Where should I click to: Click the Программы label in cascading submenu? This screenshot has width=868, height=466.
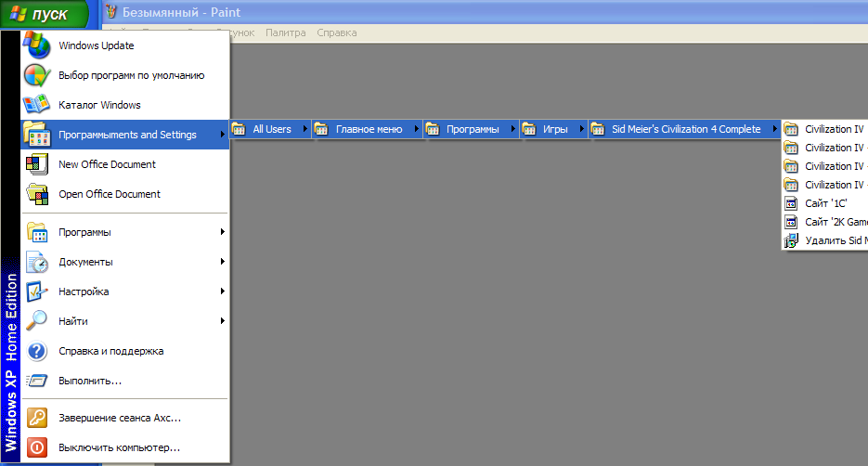[473, 130]
